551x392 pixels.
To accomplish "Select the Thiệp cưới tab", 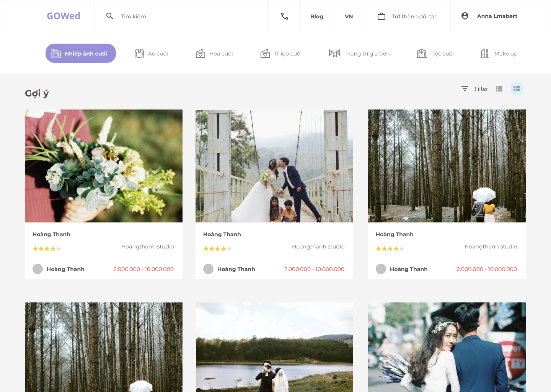I will (281, 54).
